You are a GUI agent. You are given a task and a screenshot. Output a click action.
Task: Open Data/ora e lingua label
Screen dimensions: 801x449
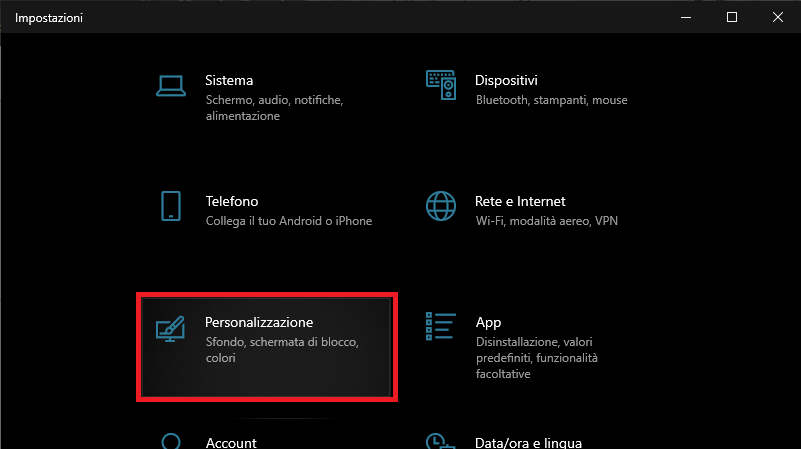point(528,443)
